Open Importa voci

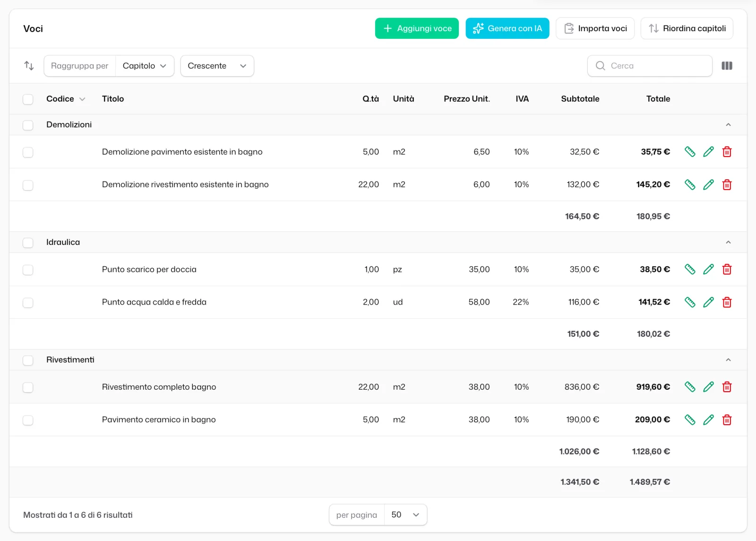tap(595, 28)
